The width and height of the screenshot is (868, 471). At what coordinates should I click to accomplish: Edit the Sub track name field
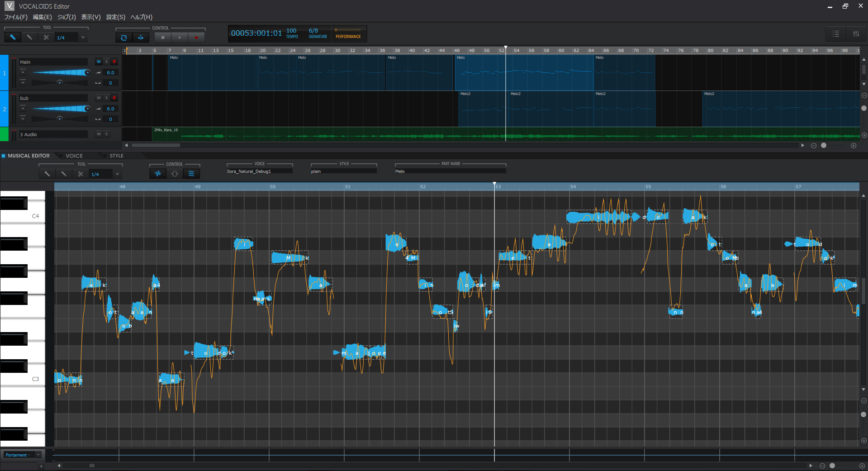(53, 98)
